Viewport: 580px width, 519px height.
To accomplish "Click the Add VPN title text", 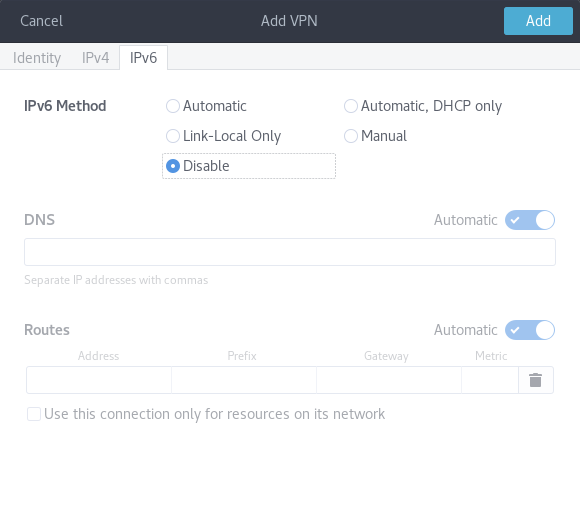I will (289, 21).
